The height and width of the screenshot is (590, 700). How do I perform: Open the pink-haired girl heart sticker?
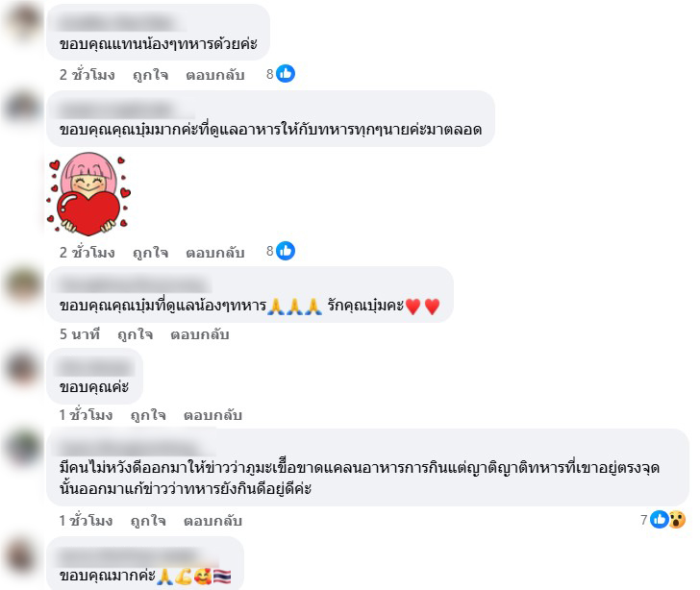(88, 194)
